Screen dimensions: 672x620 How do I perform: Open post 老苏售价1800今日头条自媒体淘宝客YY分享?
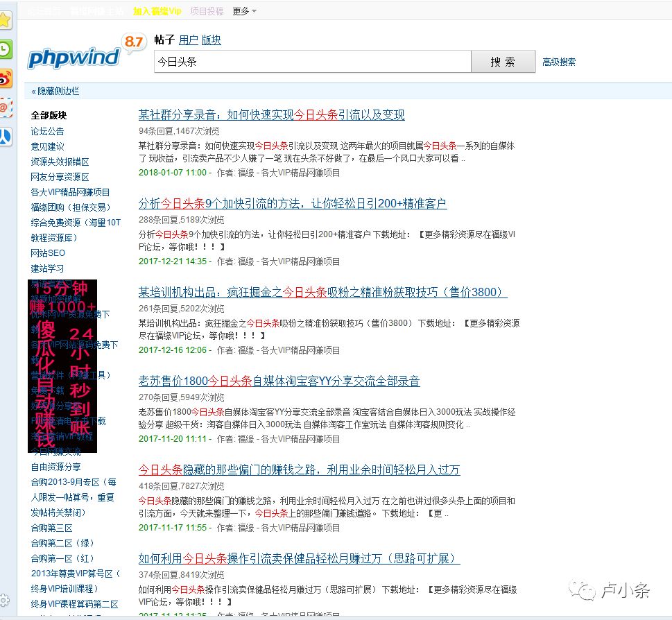click(279, 381)
